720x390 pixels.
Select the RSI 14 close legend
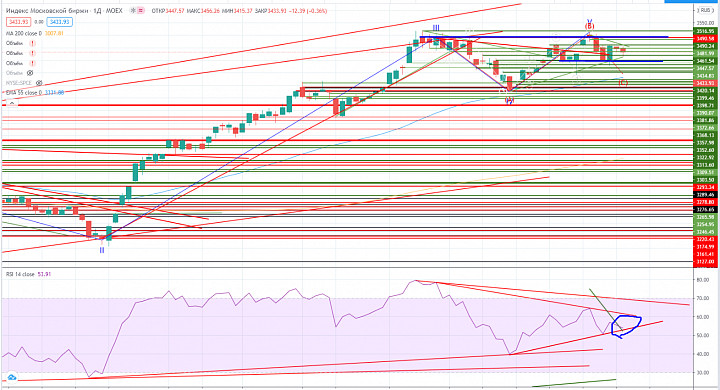(20, 274)
